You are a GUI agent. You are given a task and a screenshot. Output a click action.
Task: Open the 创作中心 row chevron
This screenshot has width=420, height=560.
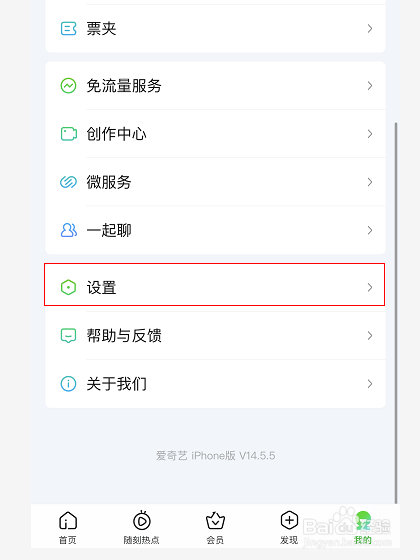370,134
